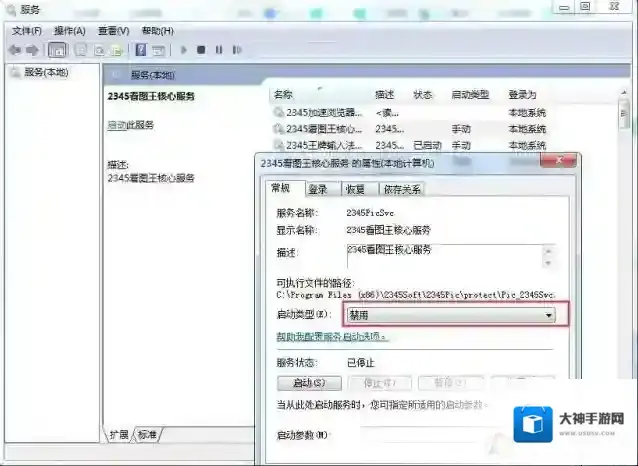
Task: Click the 启动此服务 link
Action: click(131, 125)
